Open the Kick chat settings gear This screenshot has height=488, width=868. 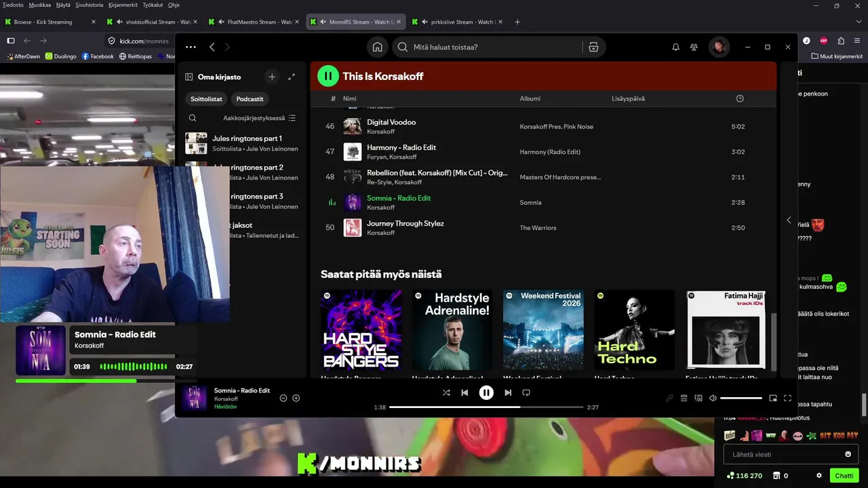point(819,476)
